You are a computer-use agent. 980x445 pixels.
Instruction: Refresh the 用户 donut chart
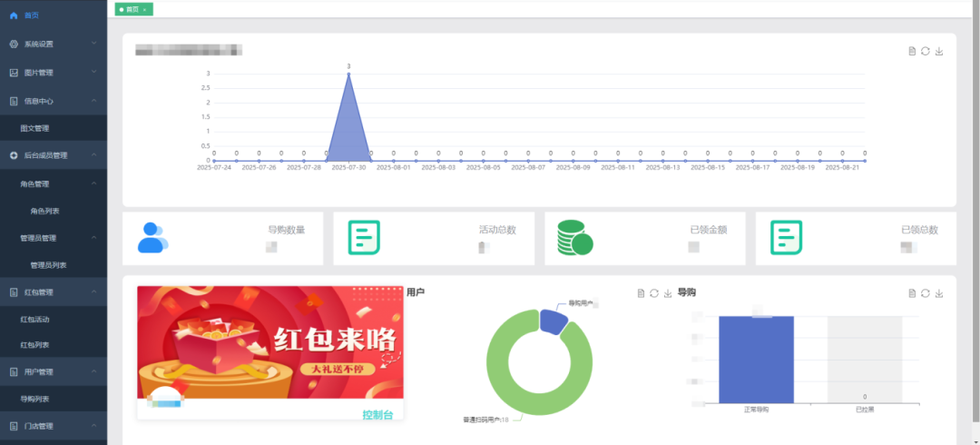(654, 293)
